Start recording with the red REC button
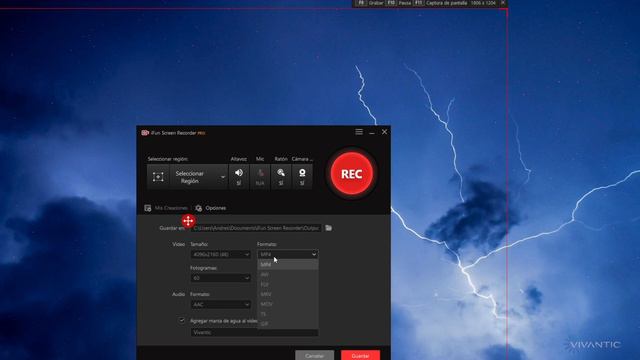640x360 pixels. (351, 174)
